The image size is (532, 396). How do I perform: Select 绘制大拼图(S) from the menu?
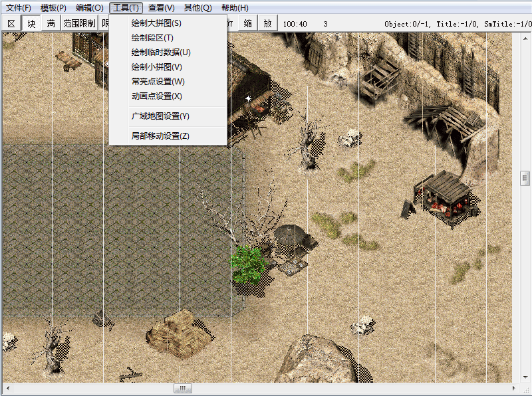[x=168, y=23]
